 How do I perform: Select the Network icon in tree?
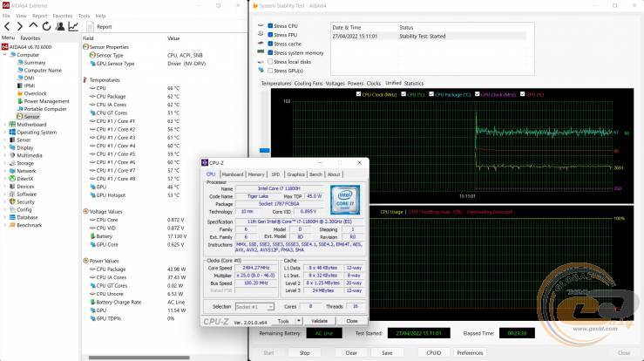pos(12,171)
